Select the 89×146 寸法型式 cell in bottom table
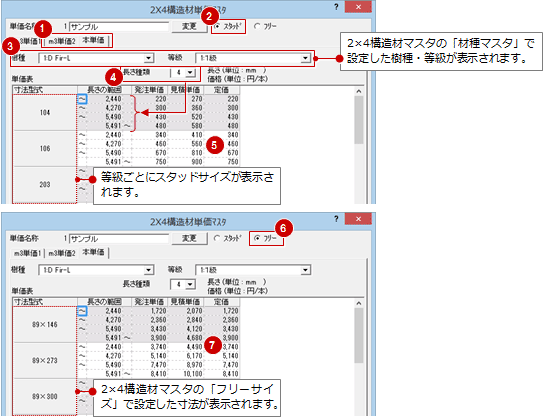 click(45, 324)
